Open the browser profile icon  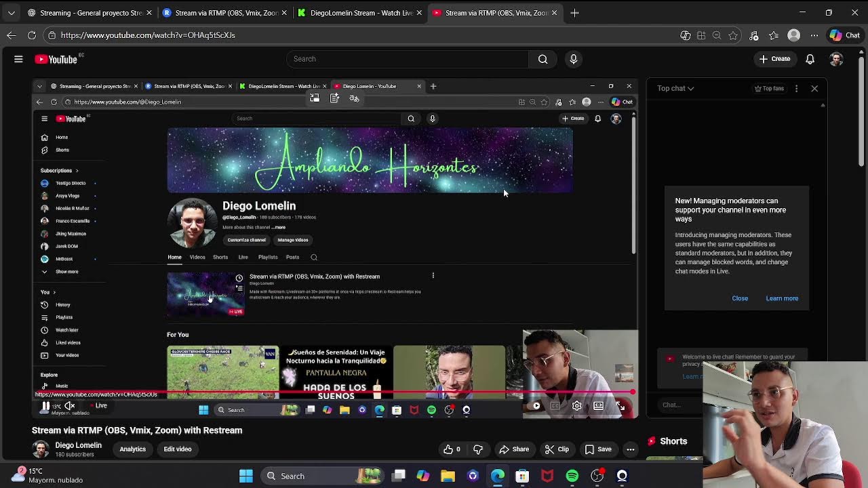click(794, 35)
